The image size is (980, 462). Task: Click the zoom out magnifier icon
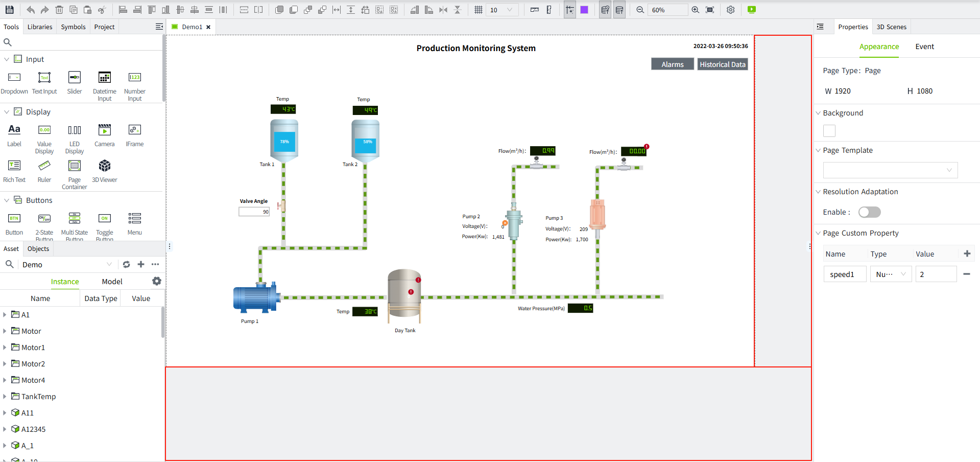[x=640, y=10]
